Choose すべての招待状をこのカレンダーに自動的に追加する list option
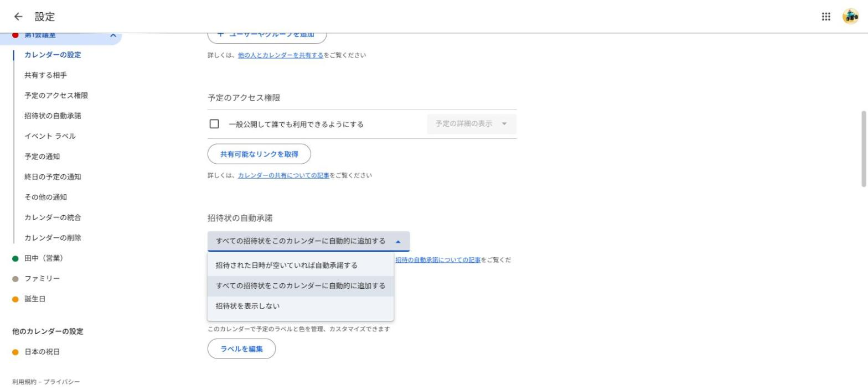This screenshot has width=868, height=390. pyautogui.click(x=301, y=286)
